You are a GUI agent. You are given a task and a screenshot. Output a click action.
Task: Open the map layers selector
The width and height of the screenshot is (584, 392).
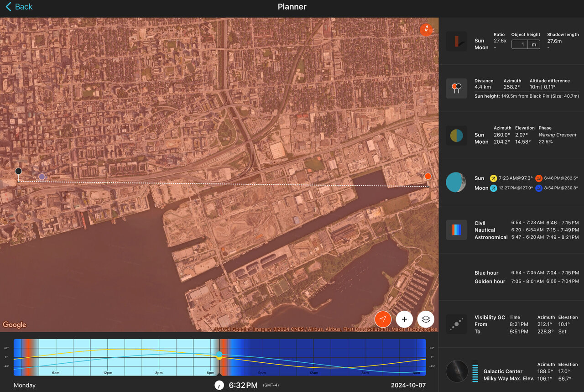click(x=426, y=319)
